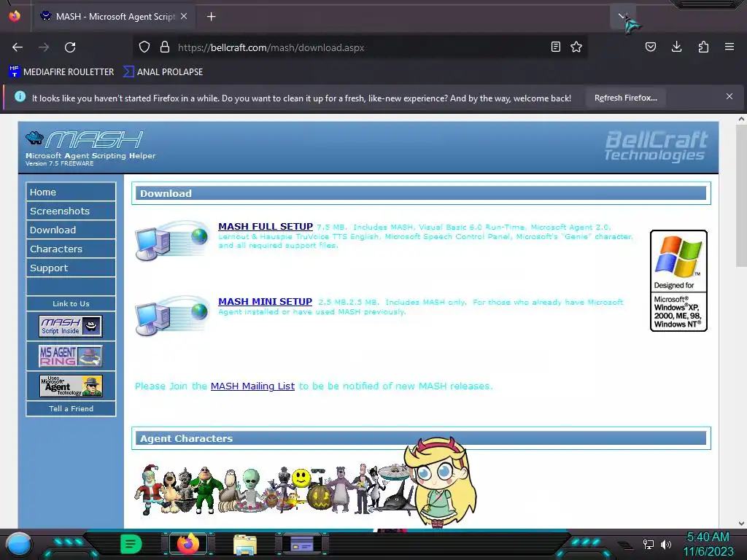The height and width of the screenshot is (560, 747).
Task: Click the site security padlock icon
Action: tap(165, 47)
